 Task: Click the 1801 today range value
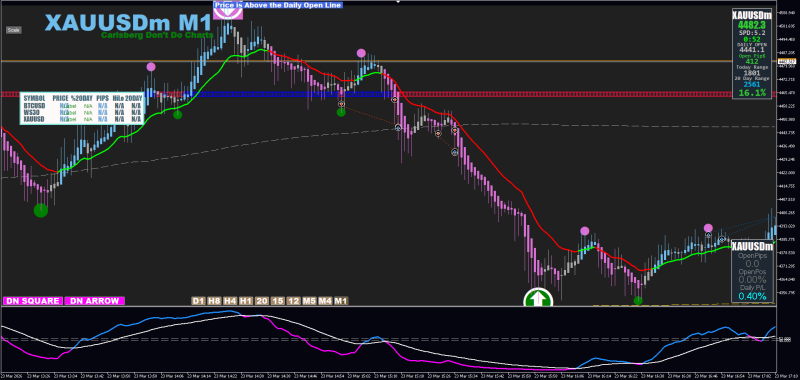(752, 73)
